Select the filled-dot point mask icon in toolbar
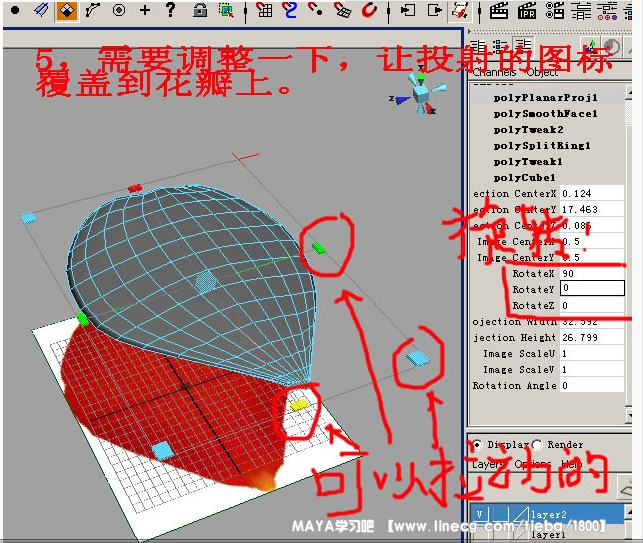643x543 pixels. pos(15,10)
